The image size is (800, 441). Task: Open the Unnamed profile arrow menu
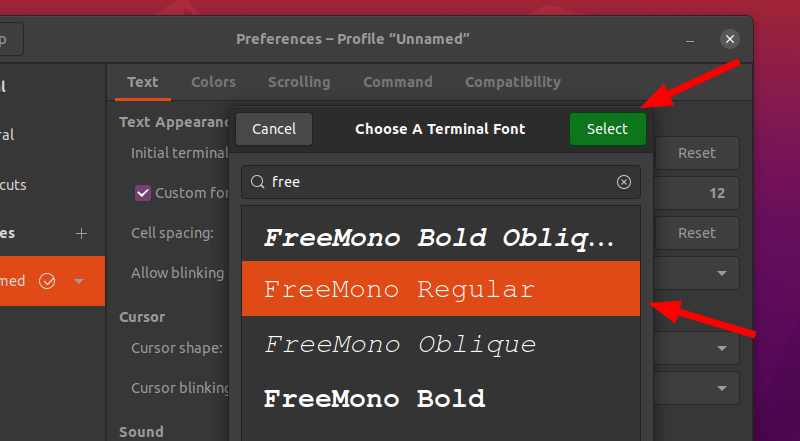79,281
